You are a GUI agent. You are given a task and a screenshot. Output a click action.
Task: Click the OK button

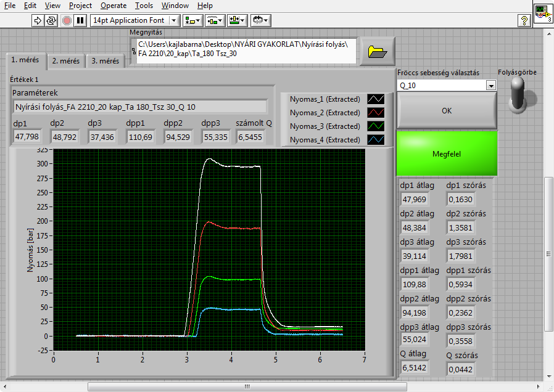click(447, 111)
